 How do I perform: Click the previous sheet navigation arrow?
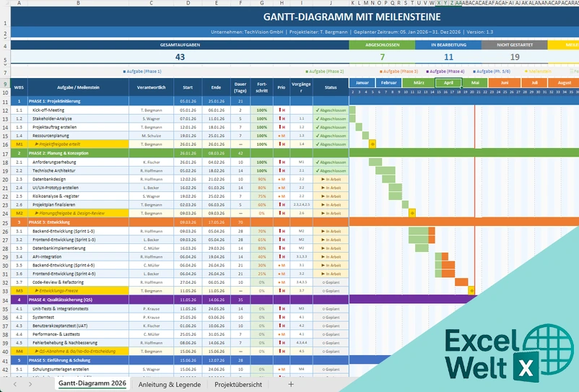pyautogui.click(x=15, y=384)
